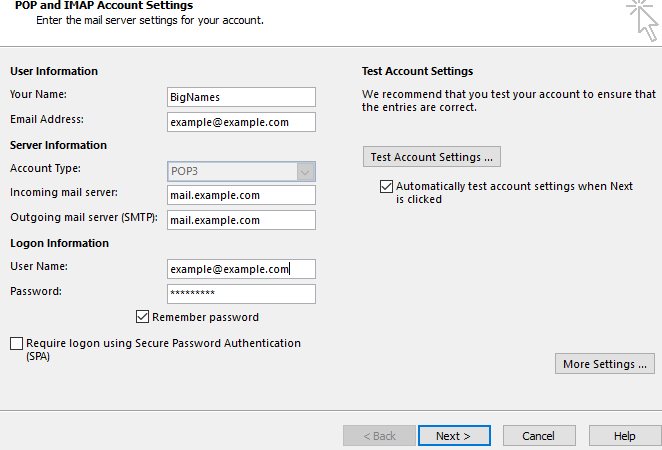Select the Email Address input field
Image resolution: width=662 pixels, height=450 pixels.
click(241, 122)
